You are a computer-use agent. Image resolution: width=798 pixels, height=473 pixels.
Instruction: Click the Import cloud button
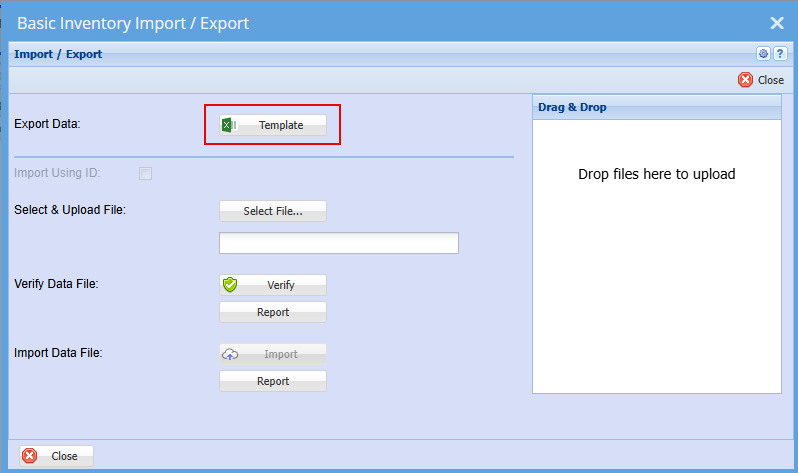point(273,354)
